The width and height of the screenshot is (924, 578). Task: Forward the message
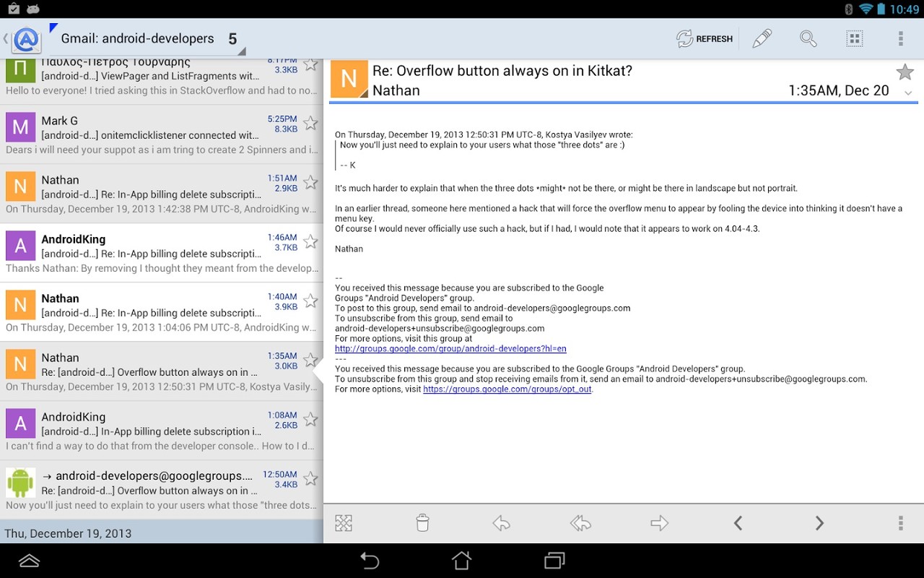659,523
